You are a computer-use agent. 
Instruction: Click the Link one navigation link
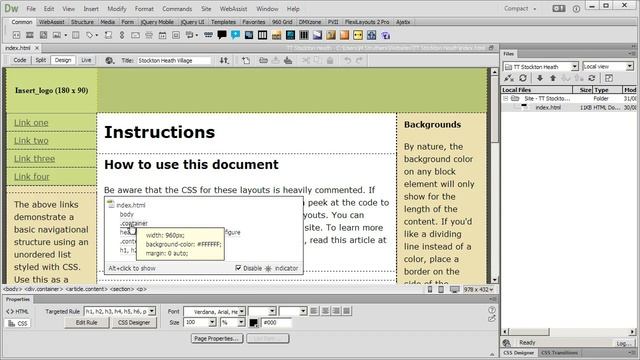(x=31, y=123)
